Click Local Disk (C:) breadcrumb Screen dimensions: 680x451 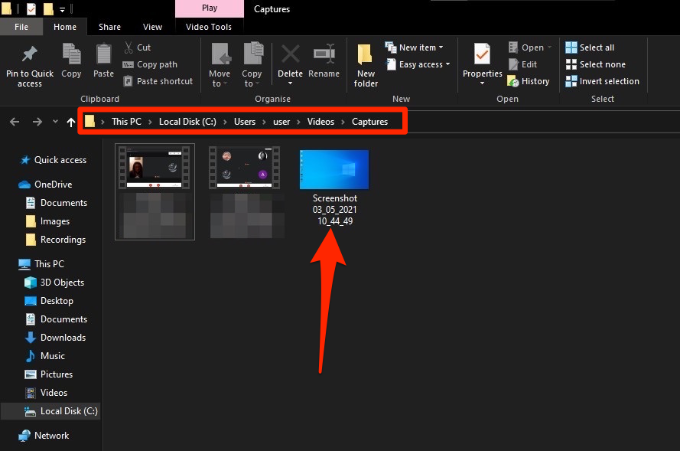click(187, 122)
